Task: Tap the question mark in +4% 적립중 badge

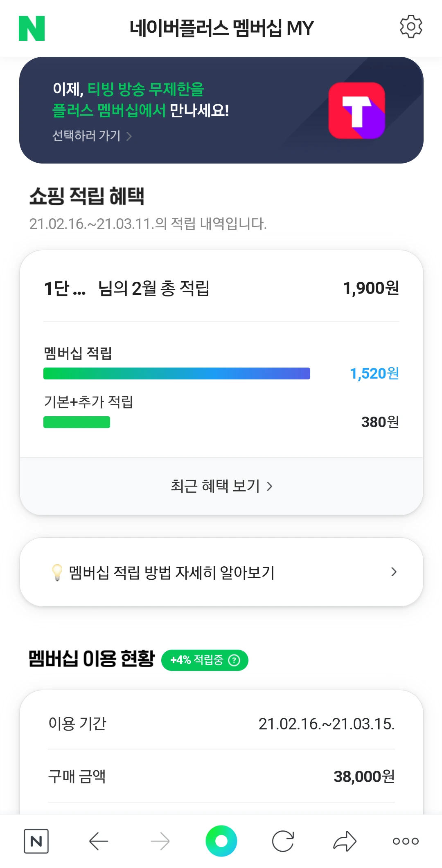Action: 234,660
